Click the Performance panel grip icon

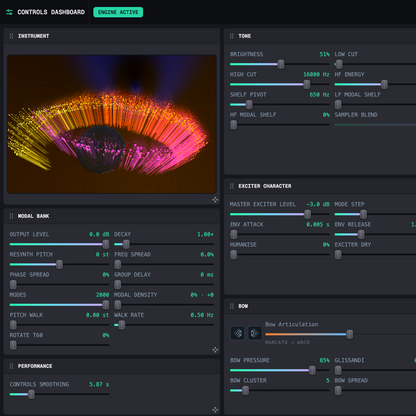11,366
